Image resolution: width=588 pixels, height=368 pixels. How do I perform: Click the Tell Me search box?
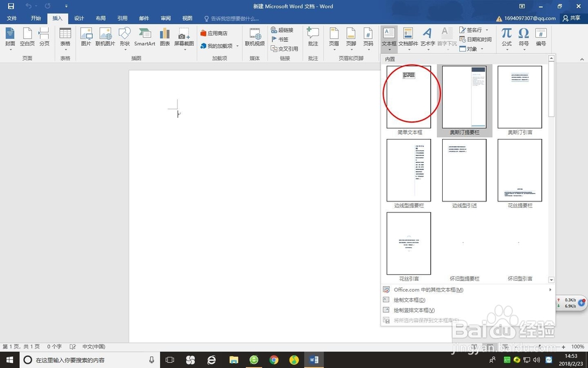click(231, 18)
